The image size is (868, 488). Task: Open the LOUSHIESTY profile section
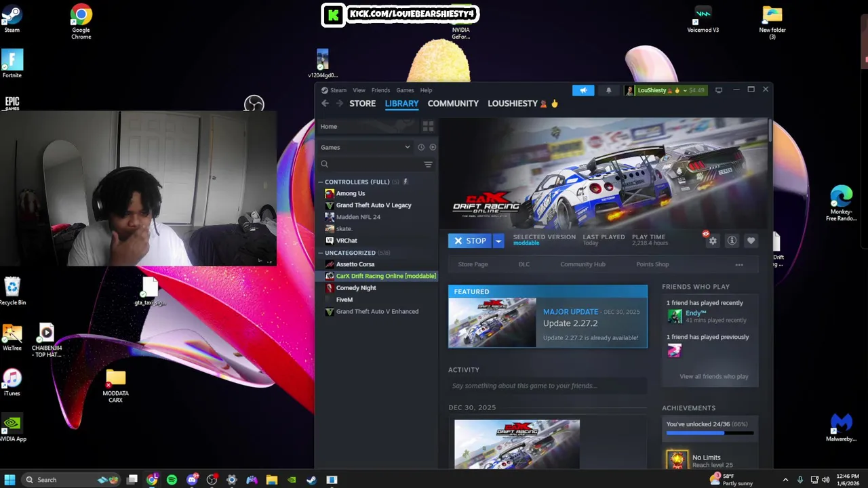coord(522,104)
